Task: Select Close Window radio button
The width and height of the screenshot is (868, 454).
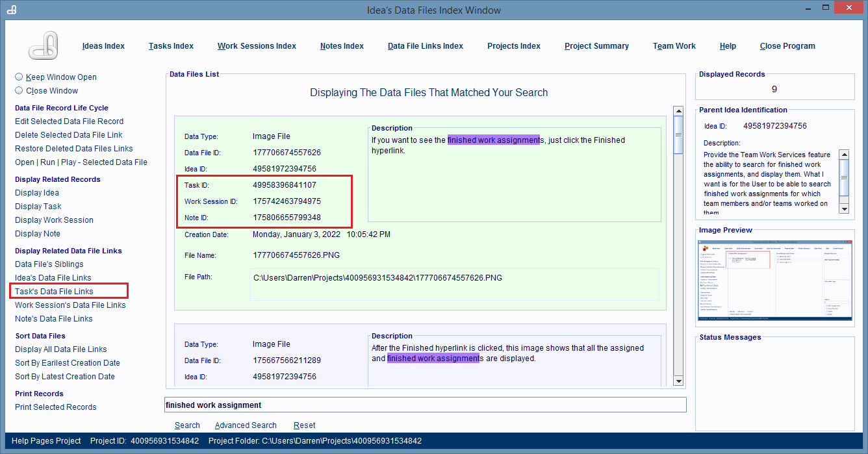Action: coord(19,90)
